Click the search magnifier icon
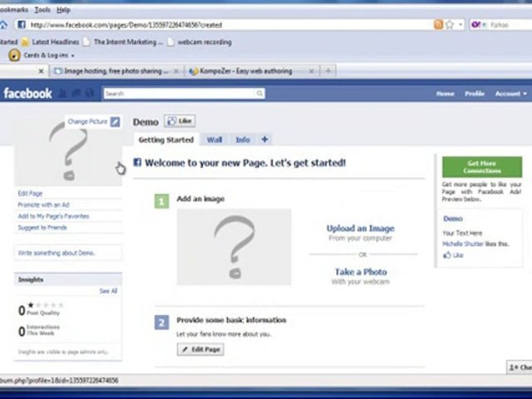Screen dimensions: 532x399 coord(259,93)
